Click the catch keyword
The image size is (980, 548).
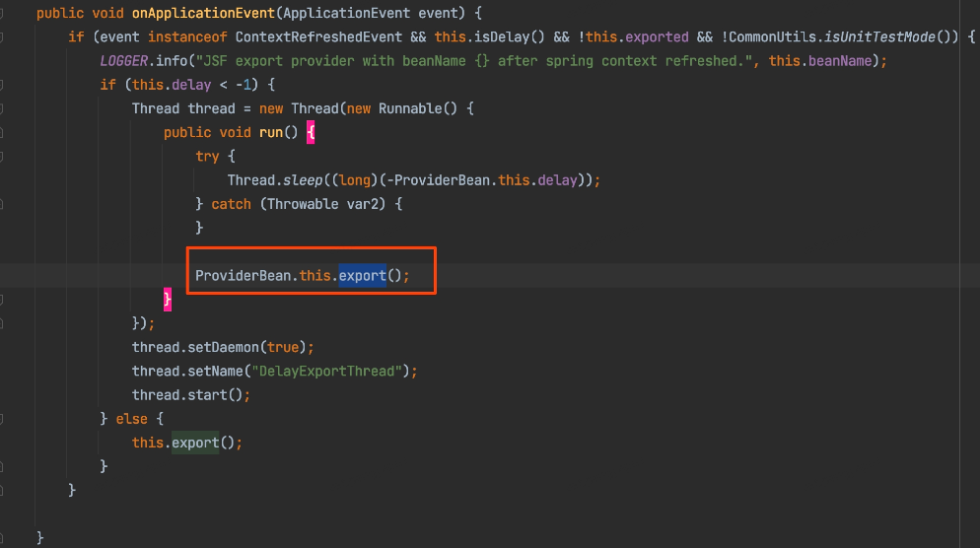[231, 204]
